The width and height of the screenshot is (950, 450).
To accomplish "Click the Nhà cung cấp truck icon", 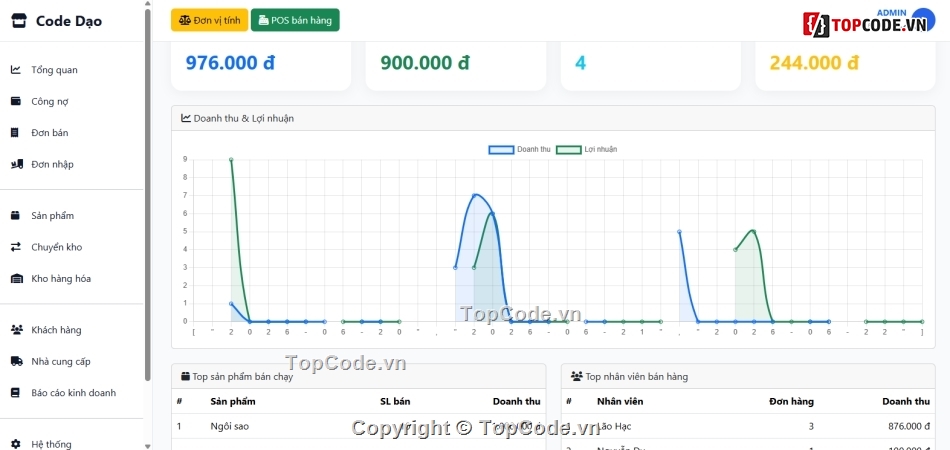I will (x=17, y=362).
